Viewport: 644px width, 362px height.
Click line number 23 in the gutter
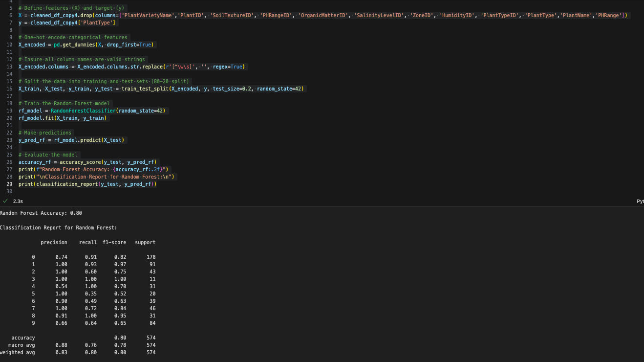click(10, 140)
